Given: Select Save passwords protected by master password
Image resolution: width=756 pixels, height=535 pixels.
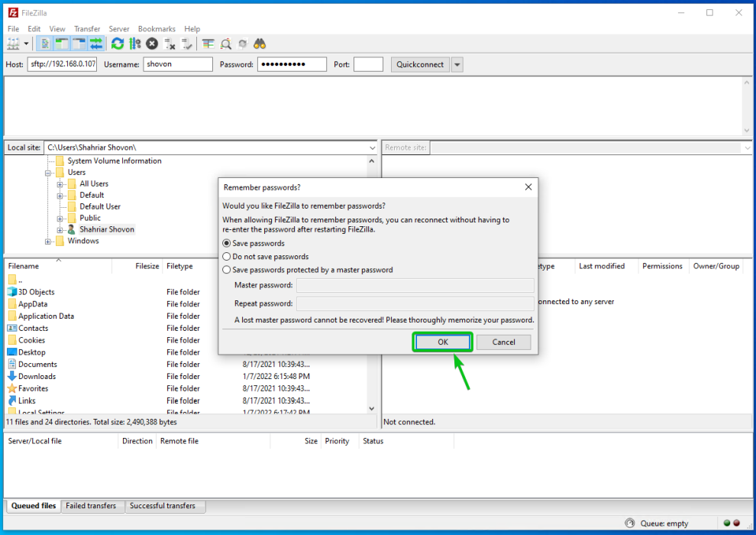Looking at the screenshot, I should coord(227,270).
